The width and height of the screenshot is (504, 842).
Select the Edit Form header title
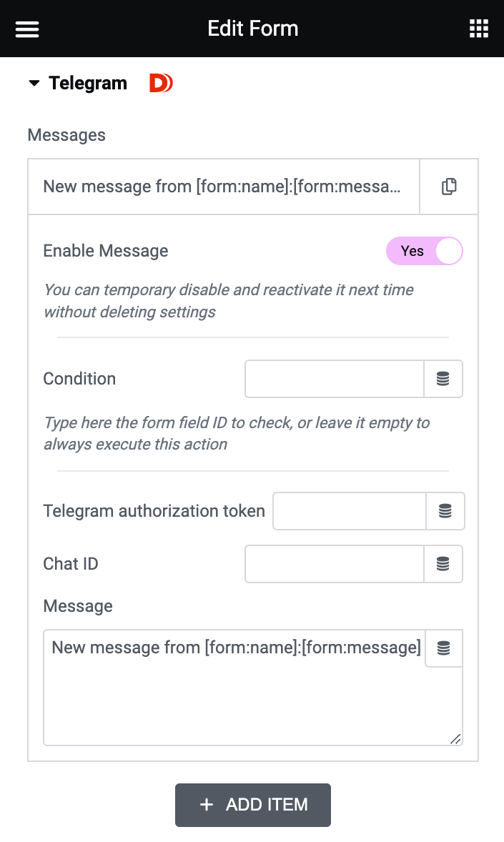tap(252, 29)
